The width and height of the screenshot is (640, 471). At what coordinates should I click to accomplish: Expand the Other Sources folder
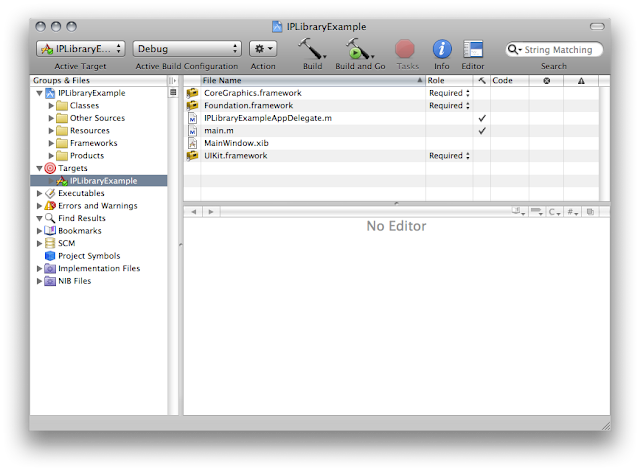(51, 118)
